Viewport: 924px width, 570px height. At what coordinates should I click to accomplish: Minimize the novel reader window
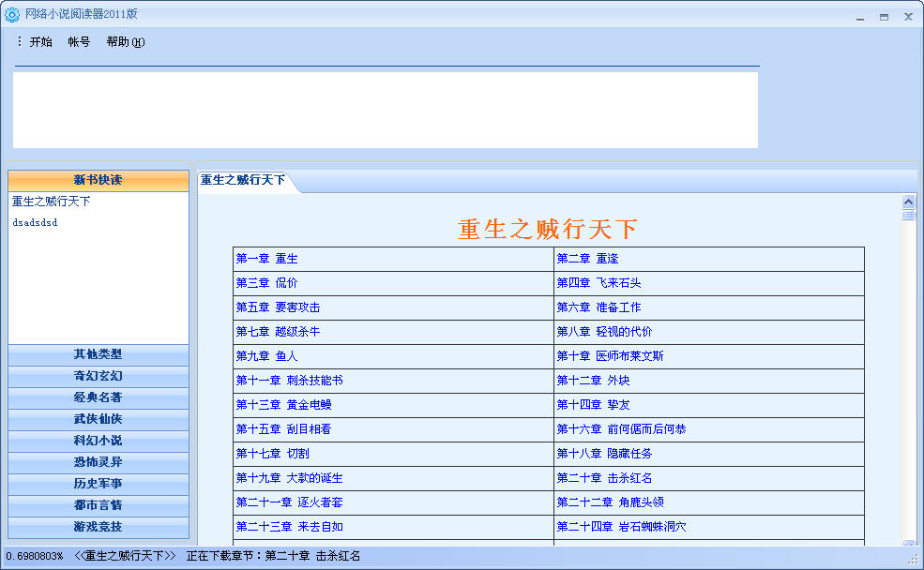pyautogui.click(x=860, y=17)
